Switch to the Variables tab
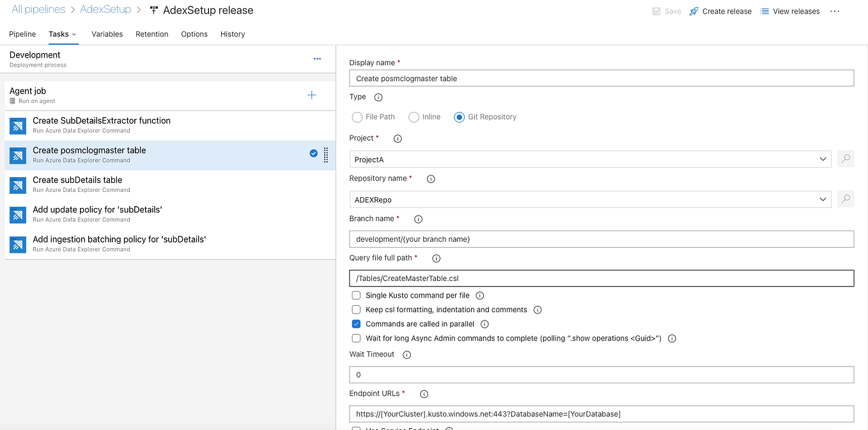 click(107, 34)
